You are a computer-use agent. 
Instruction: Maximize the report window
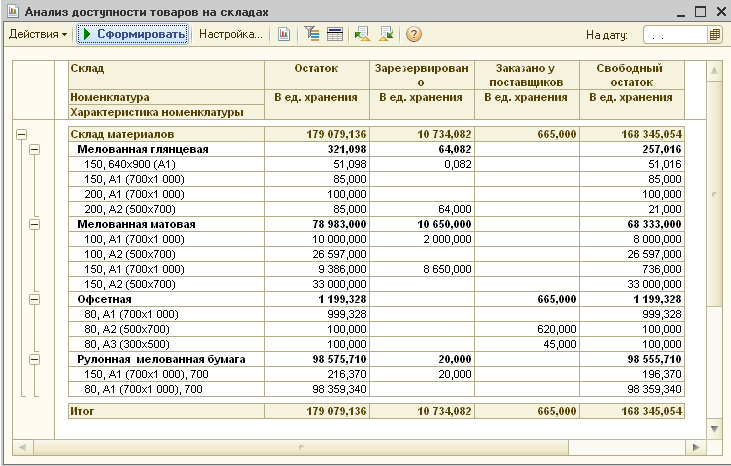(700, 11)
